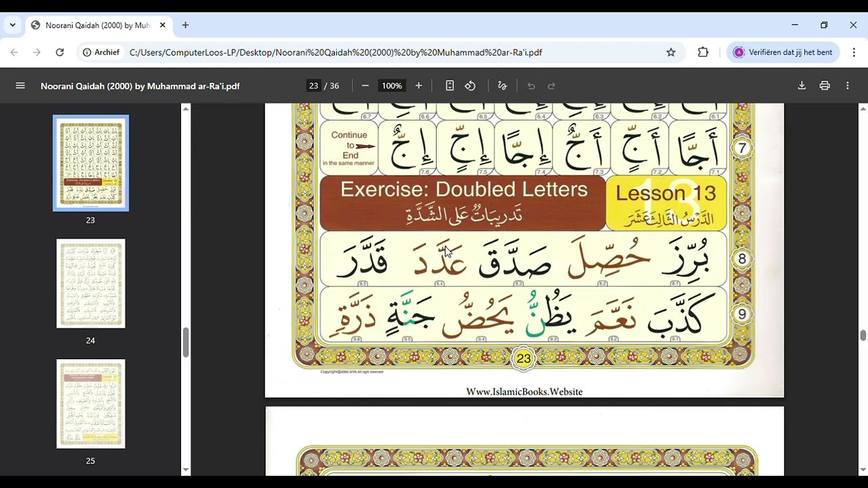Viewport: 868px width, 488px height.
Task: Click the page number 23 badge
Action: [524, 359]
